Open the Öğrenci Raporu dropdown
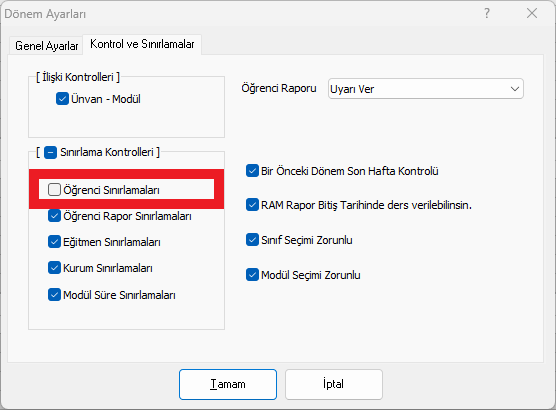556x410 pixels. 426,89
